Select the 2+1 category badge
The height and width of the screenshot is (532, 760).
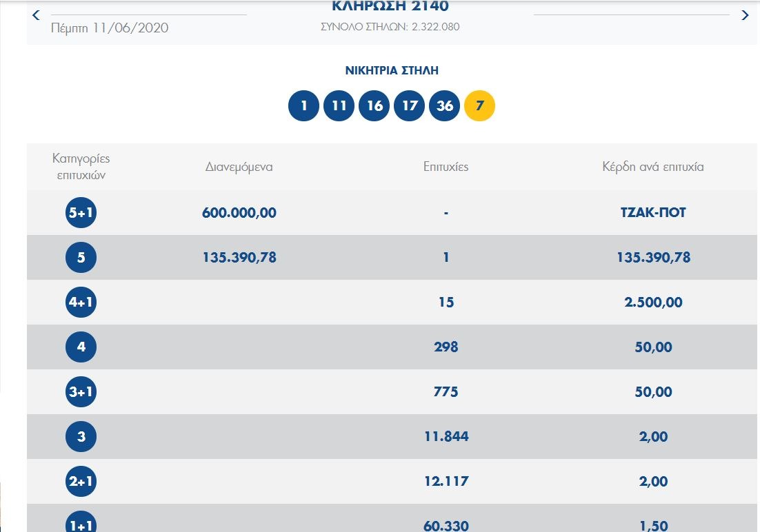81,482
